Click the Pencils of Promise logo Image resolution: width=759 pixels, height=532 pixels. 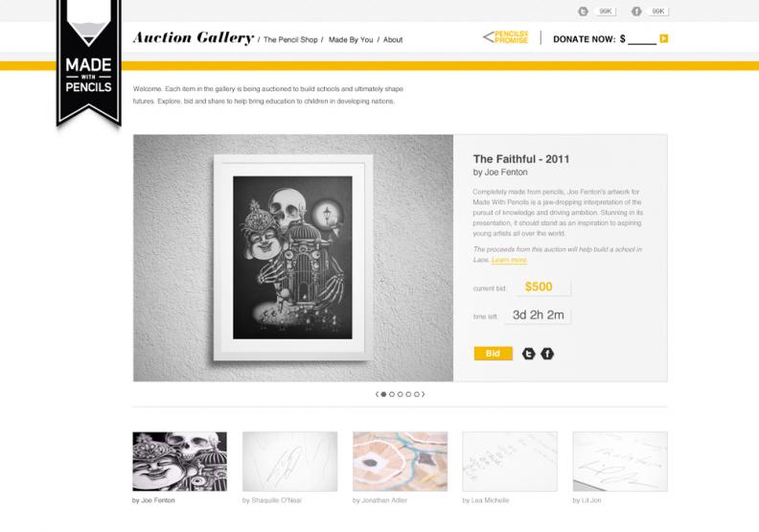pos(506,37)
